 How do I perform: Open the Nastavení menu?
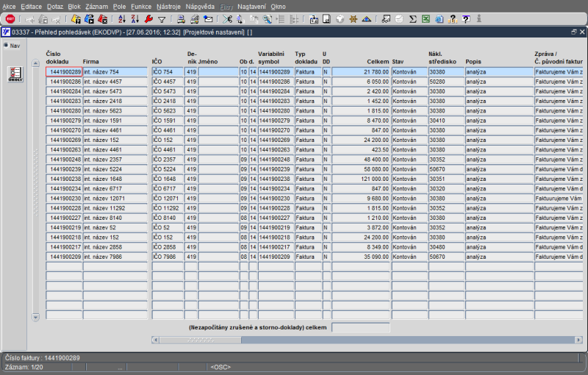251,7
